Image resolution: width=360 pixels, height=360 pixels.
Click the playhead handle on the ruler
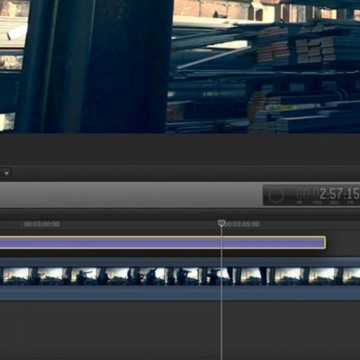coord(221,223)
